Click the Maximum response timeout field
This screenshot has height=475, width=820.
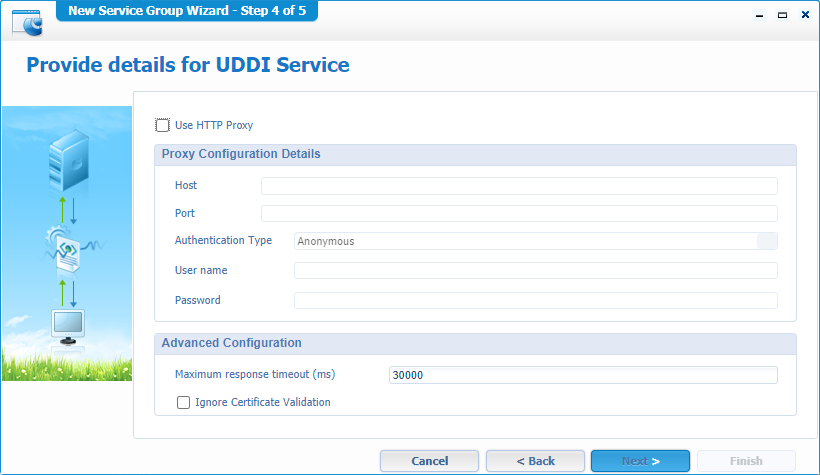(x=583, y=375)
